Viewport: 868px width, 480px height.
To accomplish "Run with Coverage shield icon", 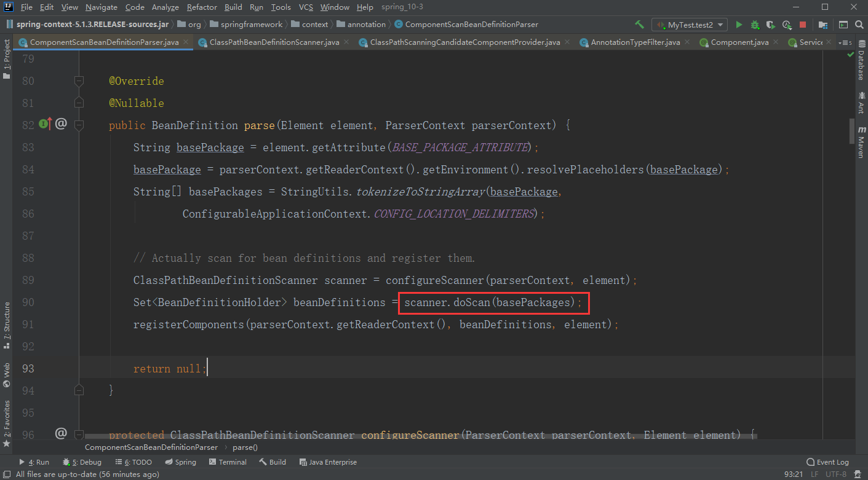I will coord(771,25).
